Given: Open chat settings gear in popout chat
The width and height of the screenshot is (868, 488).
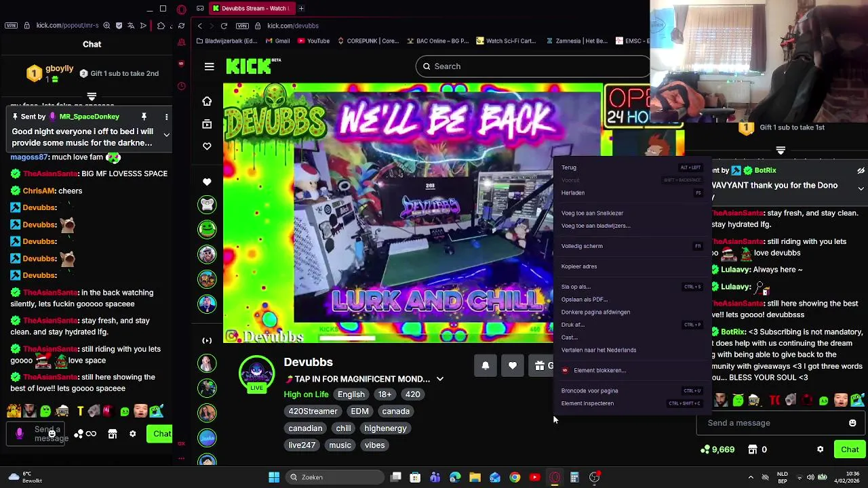Looking at the screenshot, I should click(133, 434).
